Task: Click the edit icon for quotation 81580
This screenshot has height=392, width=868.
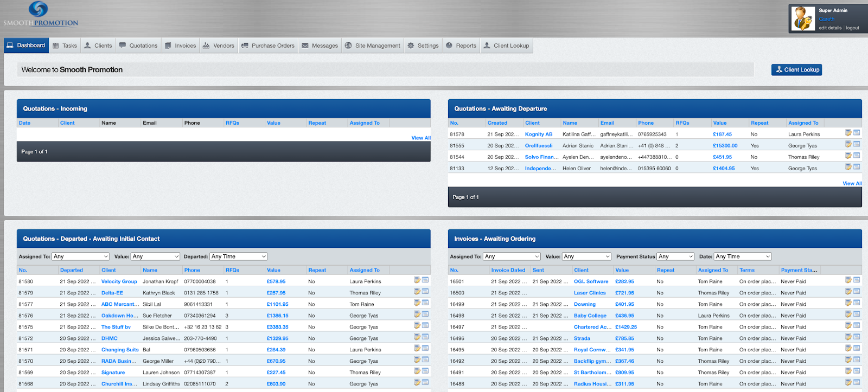Action: pos(417,280)
